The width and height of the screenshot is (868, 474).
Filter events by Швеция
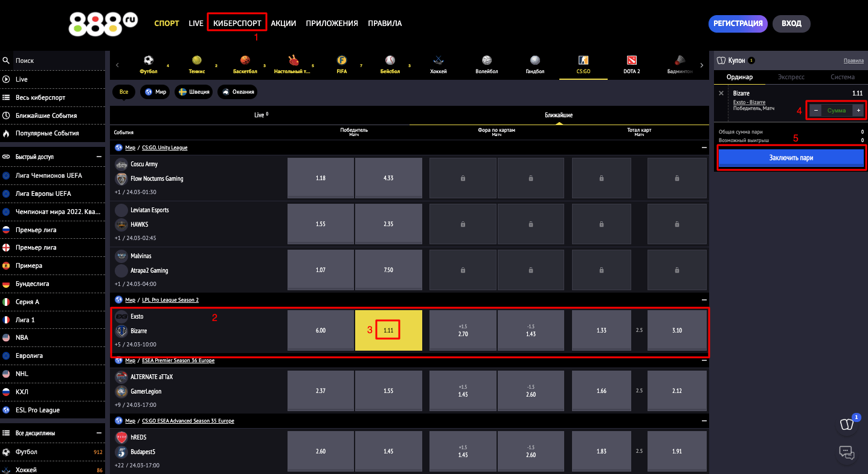pyautogui.click(x=193, y=92)
